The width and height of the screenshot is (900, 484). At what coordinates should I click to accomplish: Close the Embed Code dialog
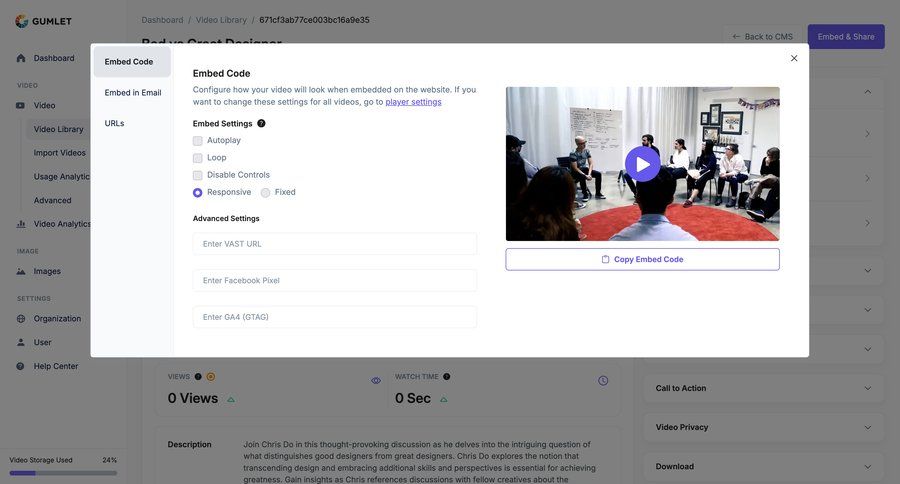(794, 58)
